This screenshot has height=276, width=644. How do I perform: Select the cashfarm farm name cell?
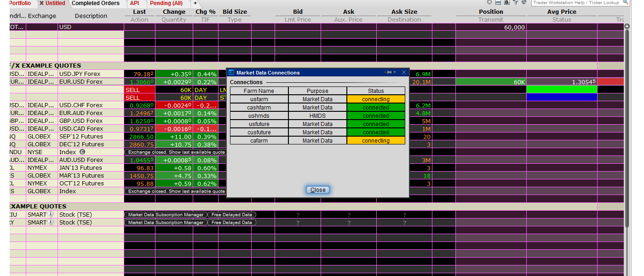[x=259, y=107]
